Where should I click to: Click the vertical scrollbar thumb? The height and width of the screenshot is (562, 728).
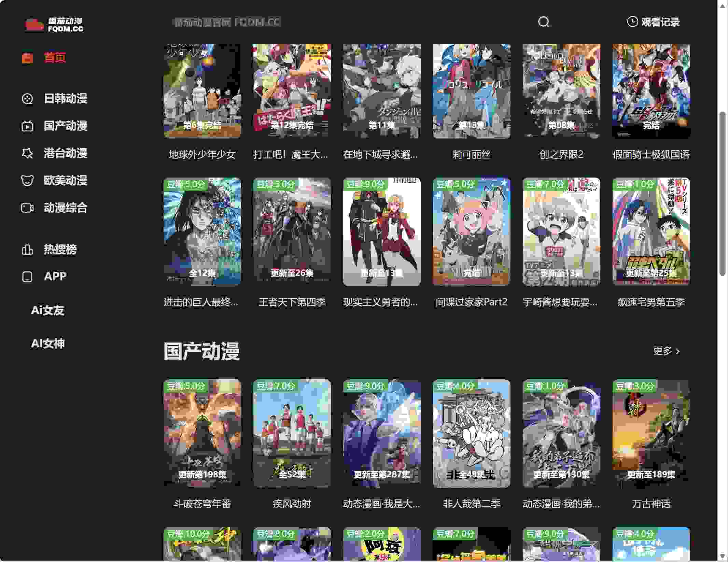pos(722,194)
